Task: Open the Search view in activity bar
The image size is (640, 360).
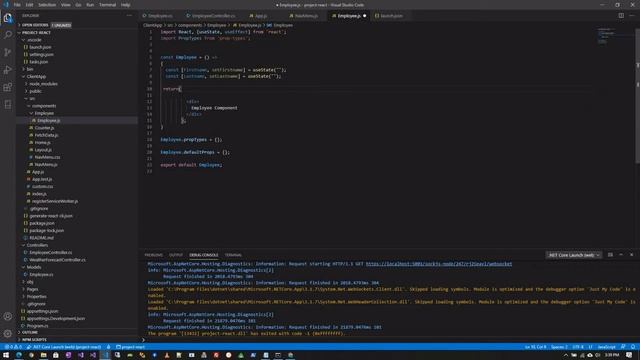Action: coord(8,35)
